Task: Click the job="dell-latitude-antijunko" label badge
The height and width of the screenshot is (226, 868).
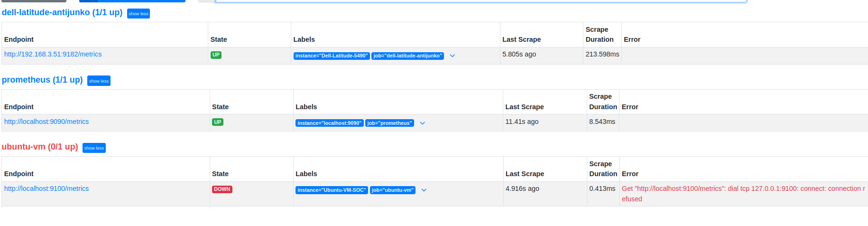Action: 407,56
